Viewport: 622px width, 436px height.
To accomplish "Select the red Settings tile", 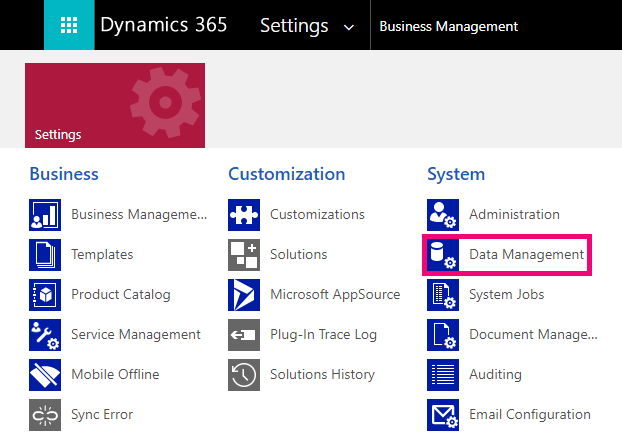I will pos(115,105).
